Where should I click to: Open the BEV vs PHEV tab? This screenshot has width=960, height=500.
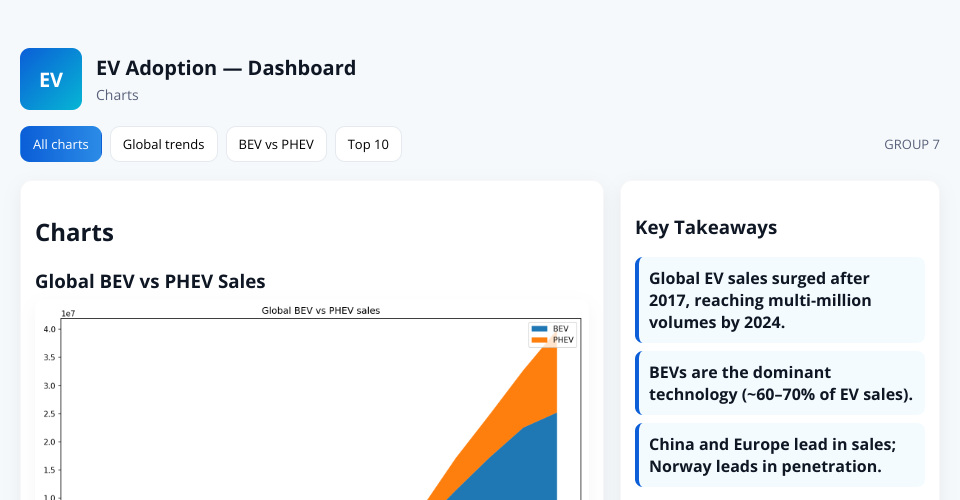click(x=276, y=144)
